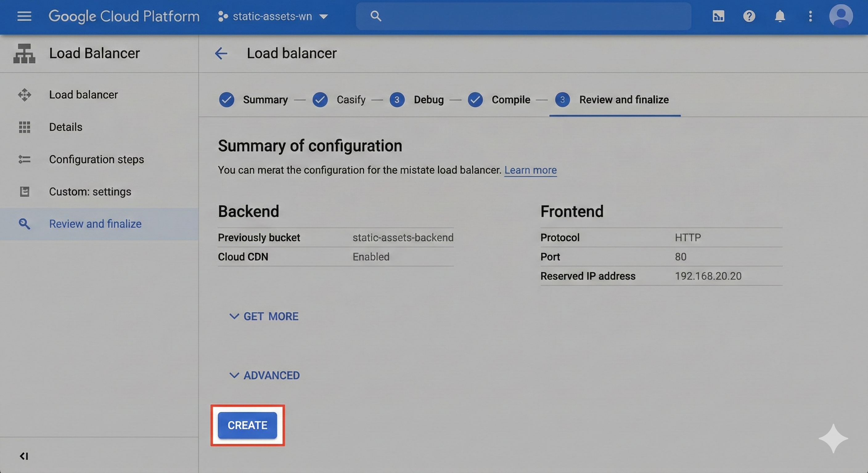Click the Load Balancer network icon in the sidebar header
This screenshot has height=473, width=868.
click(24, 53)
